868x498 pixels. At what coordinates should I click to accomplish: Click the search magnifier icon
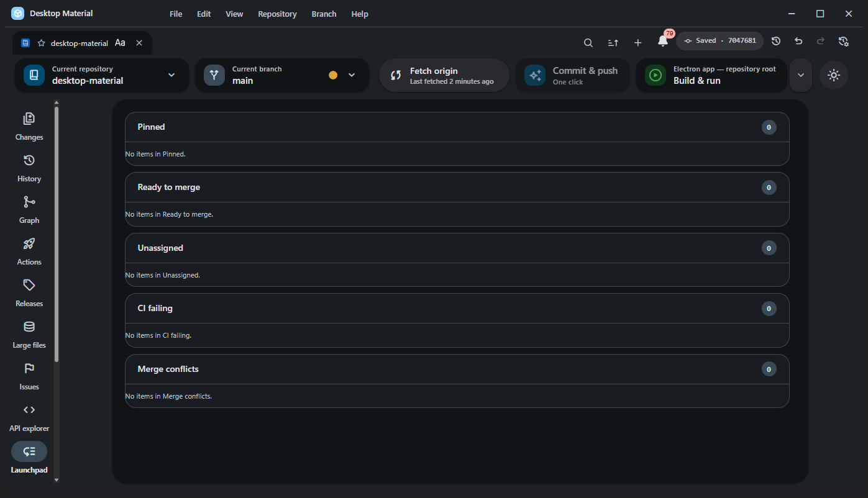click(x=588, y=42)
